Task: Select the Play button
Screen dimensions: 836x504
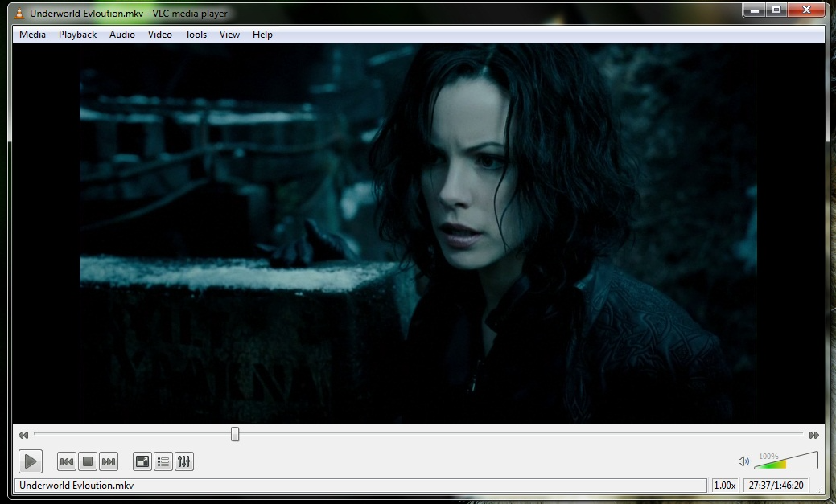Action: pyautogui.click(x=30, y=461)
